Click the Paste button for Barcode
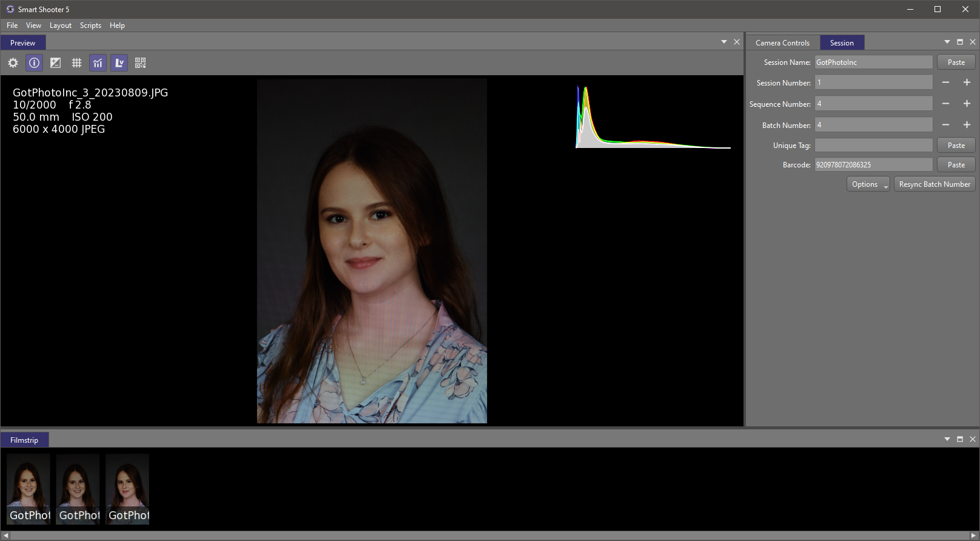 [956, 165]
